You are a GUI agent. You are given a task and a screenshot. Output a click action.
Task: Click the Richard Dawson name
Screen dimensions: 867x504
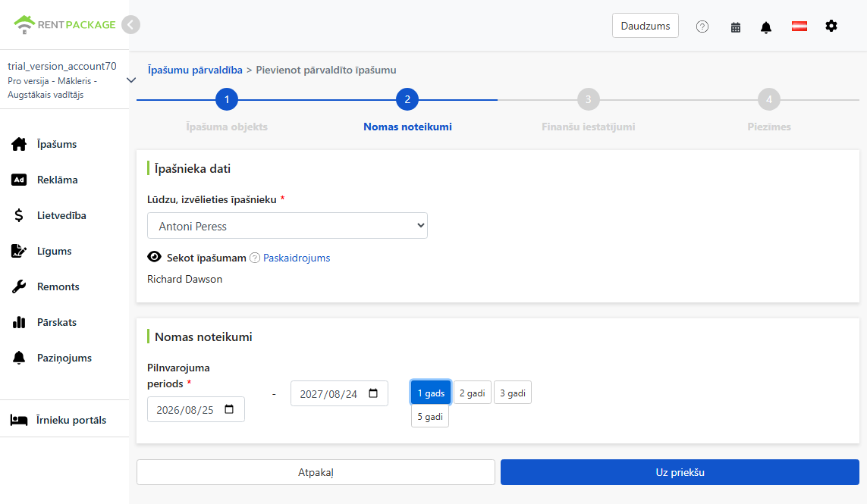[x=184, y=279]
